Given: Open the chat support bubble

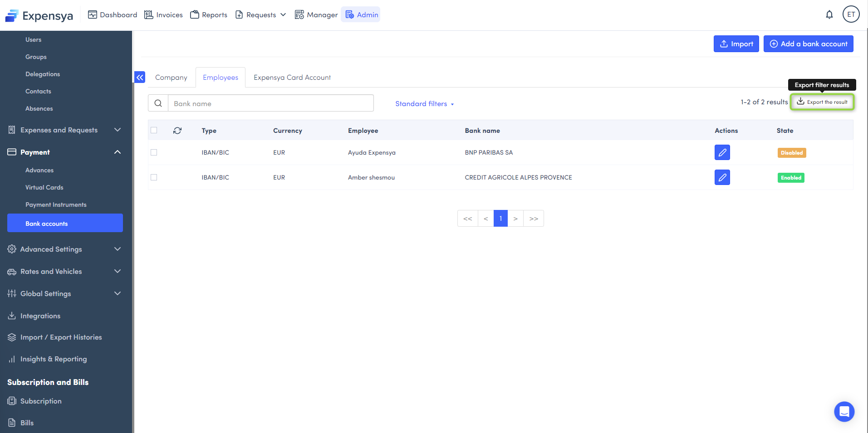Looking at the screenshot, I should click(x=844, y=411).
